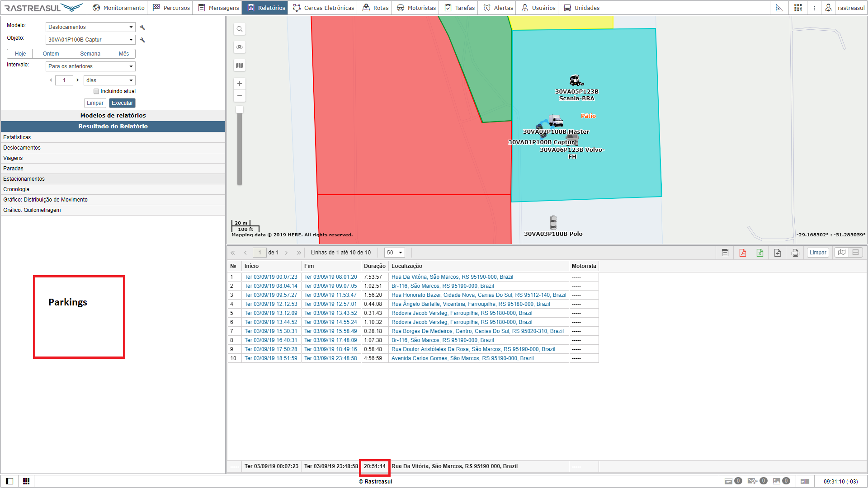Click the map zoom slider handle
This screenshot has width=868, height=488.
(240, 109)
